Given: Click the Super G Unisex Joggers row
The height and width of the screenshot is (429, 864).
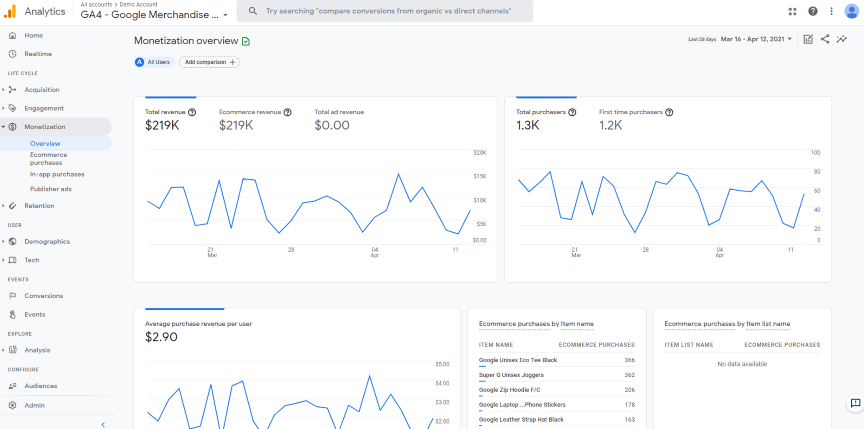Looking at the screenshot, I should 557,375.
